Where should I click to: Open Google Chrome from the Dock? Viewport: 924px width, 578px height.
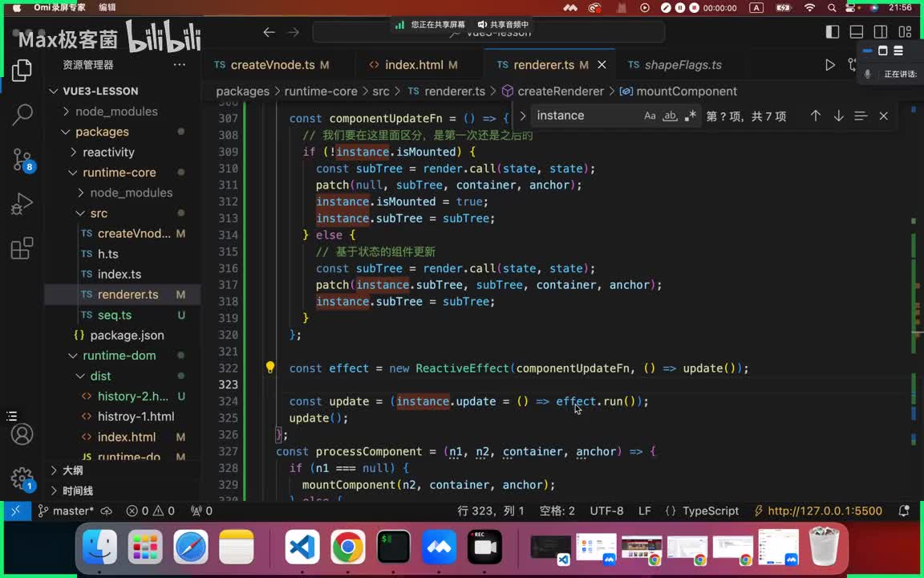pos(347,547)
